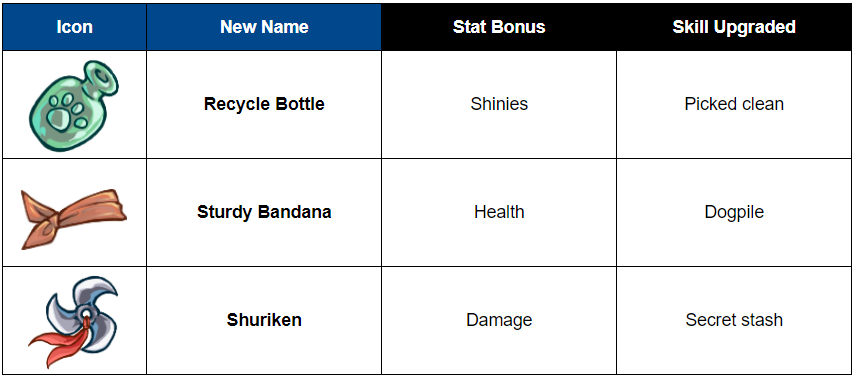Click the Shuriken icon with red ribbon

pos(73,321)
